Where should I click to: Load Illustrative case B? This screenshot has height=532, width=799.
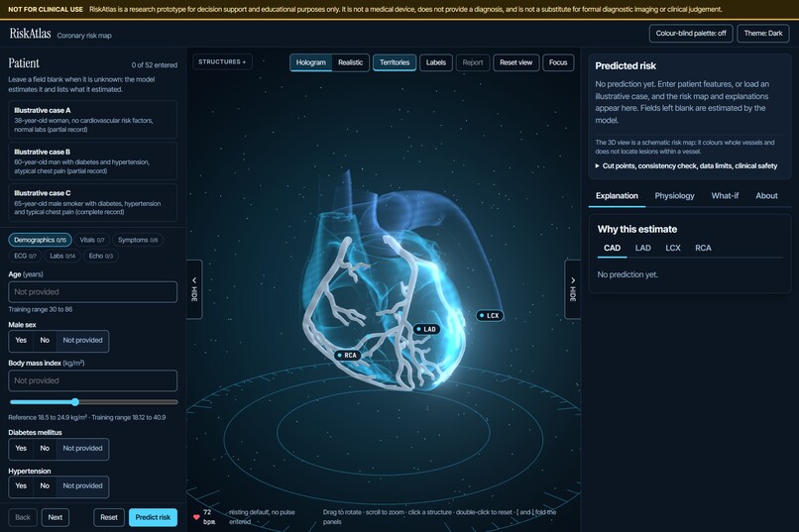coord(93,161)
